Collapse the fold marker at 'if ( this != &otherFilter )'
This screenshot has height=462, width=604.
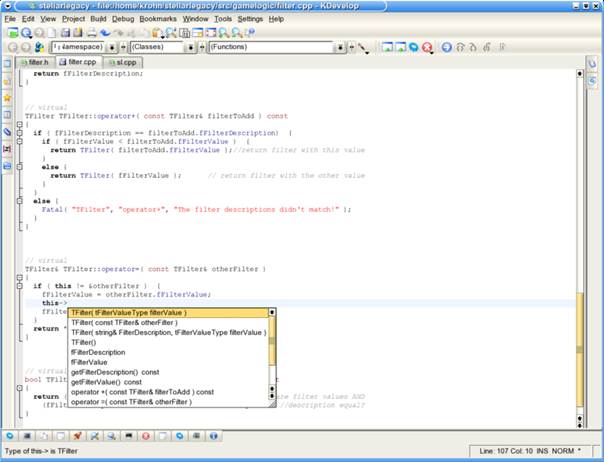tap(19, 286)
